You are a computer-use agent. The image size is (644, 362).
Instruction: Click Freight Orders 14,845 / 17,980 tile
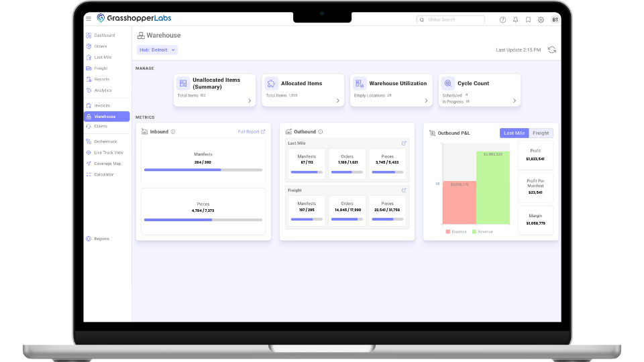(x=347, y=211)
